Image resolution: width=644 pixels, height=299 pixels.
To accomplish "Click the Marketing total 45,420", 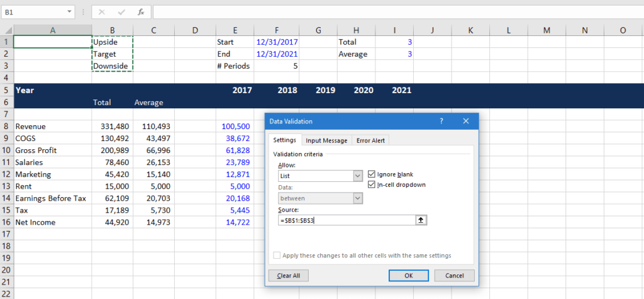I will [x=112, y=174].
